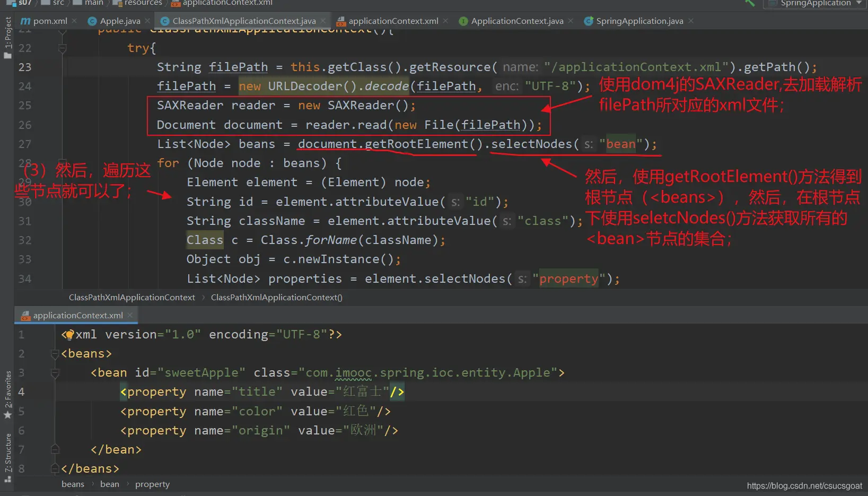The width and height of the screenshot is (868, 496).
Task: Click the green Build hammer icon
Action: coord(749,3)
